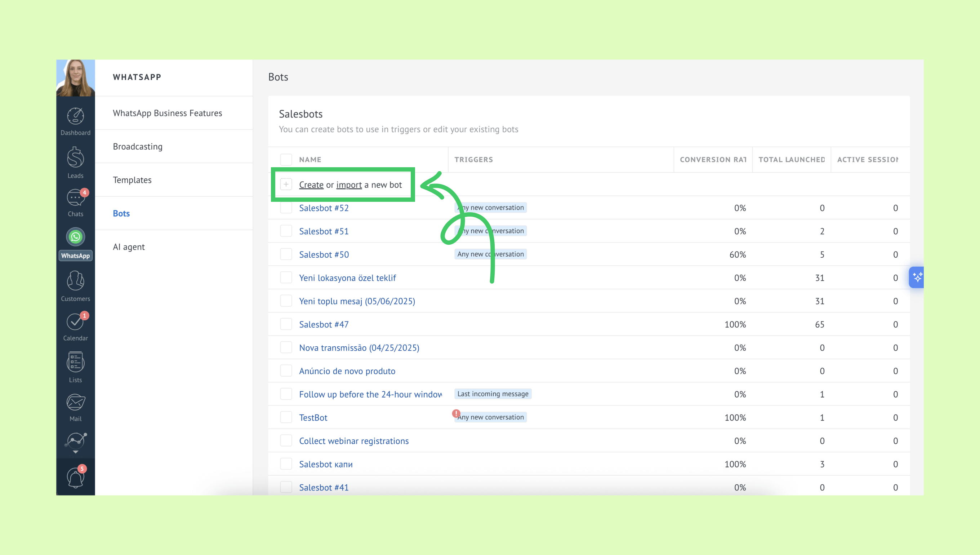
Task: Check the select-all checkbox by NAME
Action: [286, 159]
